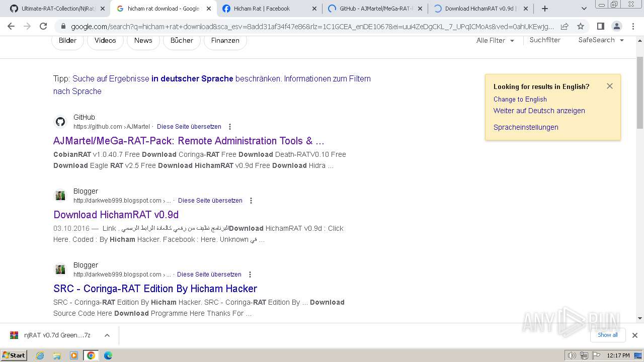Open the Action Center flag icon

596,355
